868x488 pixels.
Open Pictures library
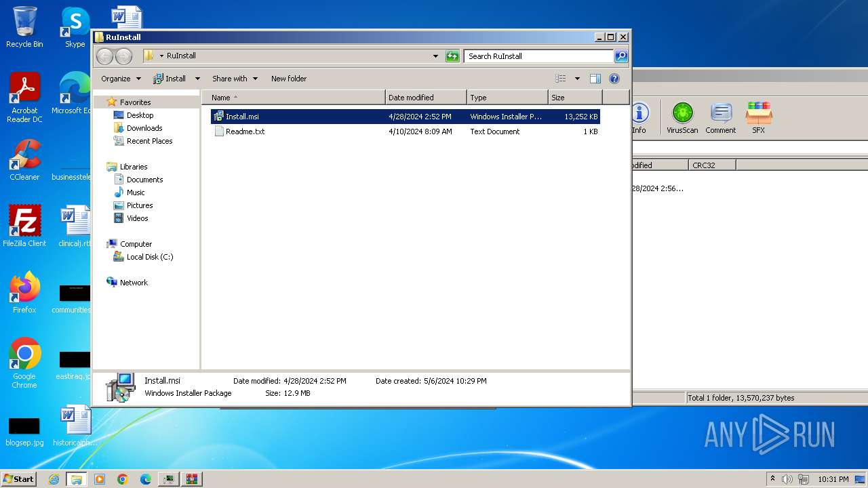(x=140, y=205)
